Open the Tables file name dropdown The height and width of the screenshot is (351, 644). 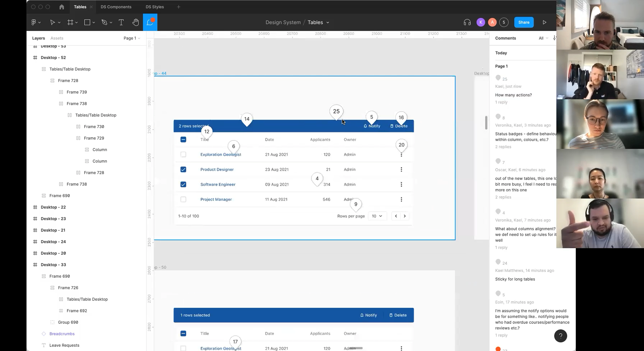pyautogui.click(x=318, y=22)
